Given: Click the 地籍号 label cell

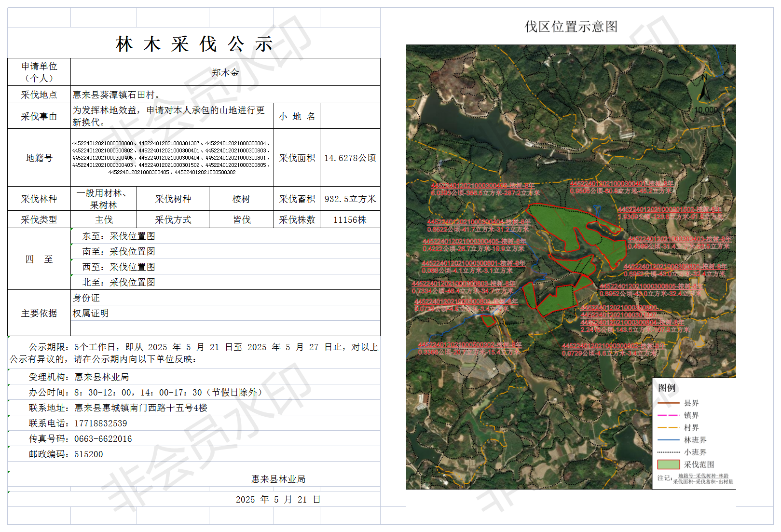Looking at the screenshot, I should coord(39,158).
